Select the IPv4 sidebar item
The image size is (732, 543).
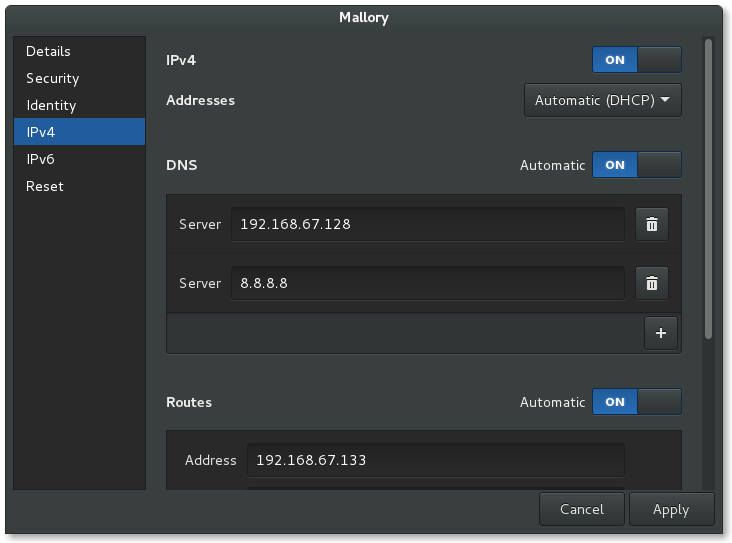pyautogui.click(x=79, y=132)
